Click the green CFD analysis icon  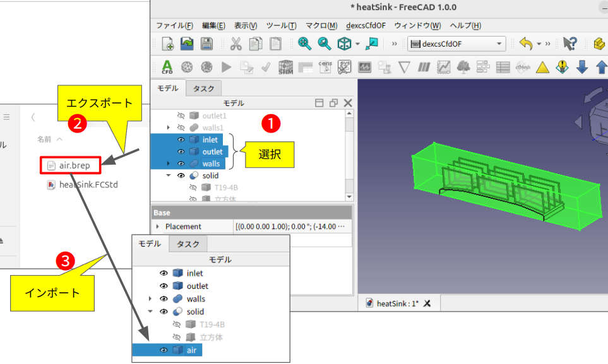[x=167, y=67]
